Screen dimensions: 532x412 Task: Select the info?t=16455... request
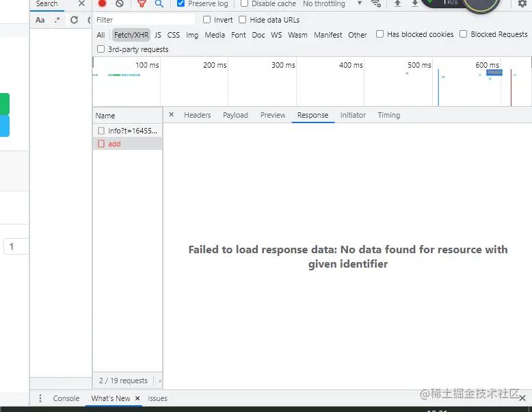[128, 131]
